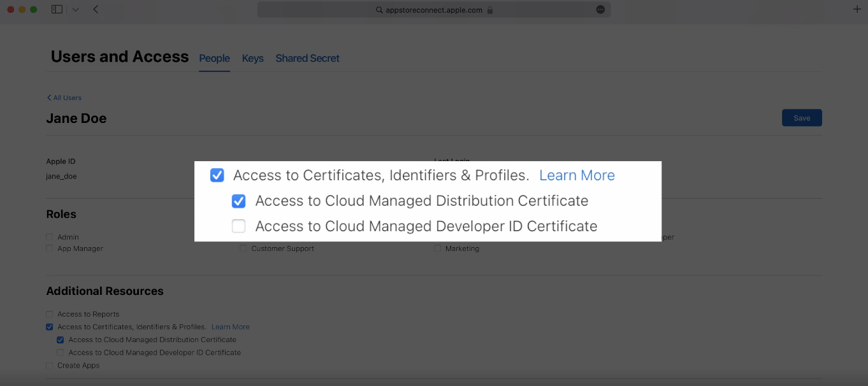Open the Shared Secret section
Image resolution: width=868 pixels, height=386 pixels.
pos(307,58)
